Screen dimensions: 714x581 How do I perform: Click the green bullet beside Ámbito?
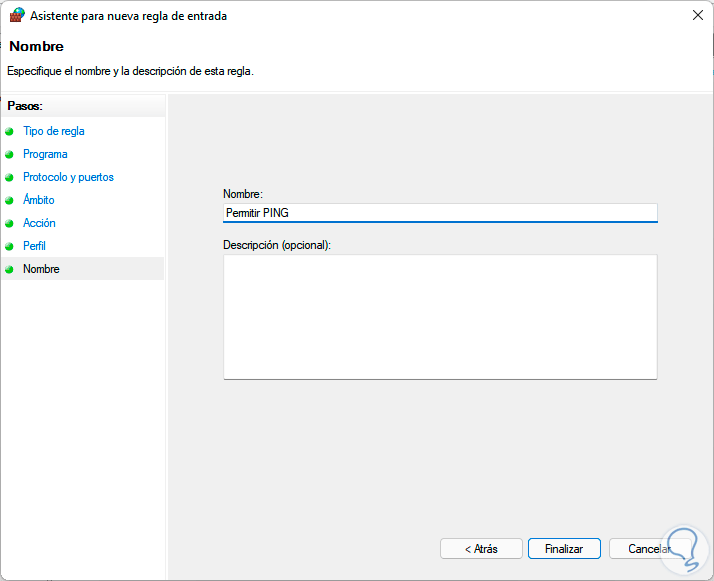[10, 200]
